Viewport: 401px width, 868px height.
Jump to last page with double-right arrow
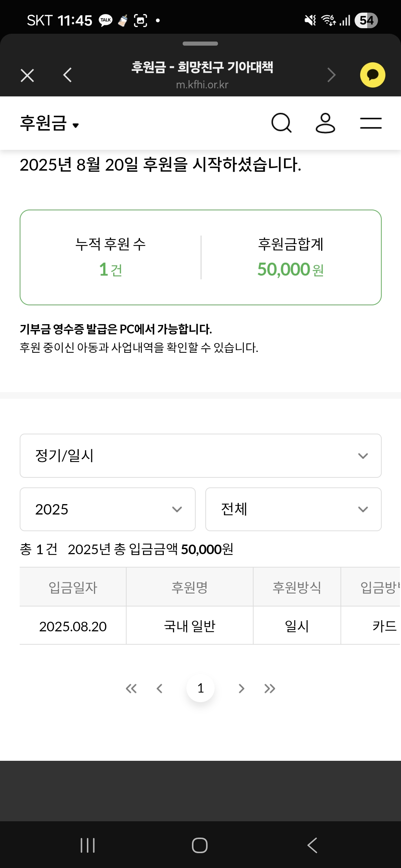[270, 688]
